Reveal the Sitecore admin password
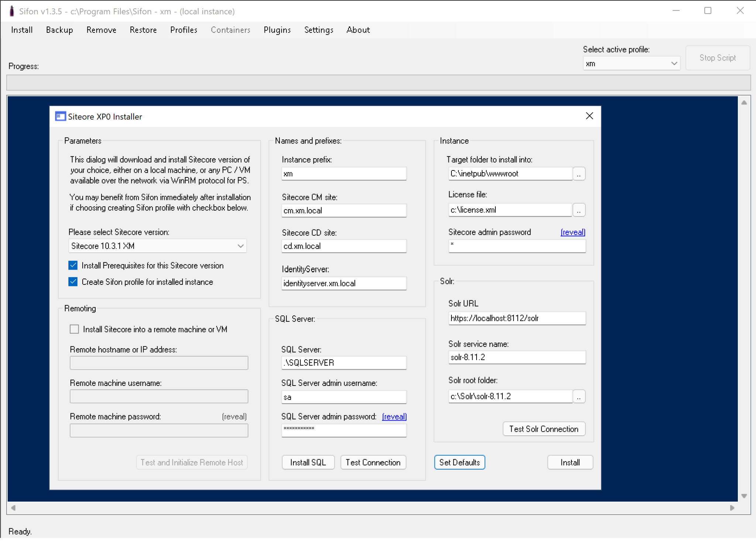This screenshot has height=556, width=756. [573, 232]
